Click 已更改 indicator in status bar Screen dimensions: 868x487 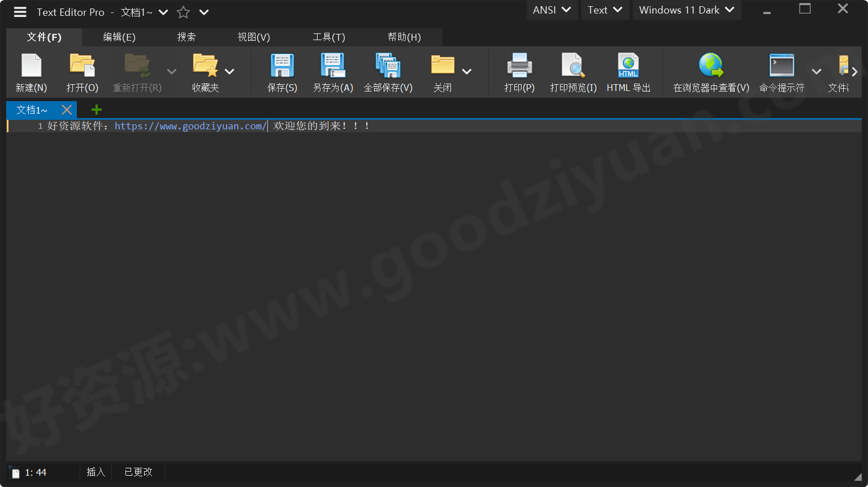point(137,472)
